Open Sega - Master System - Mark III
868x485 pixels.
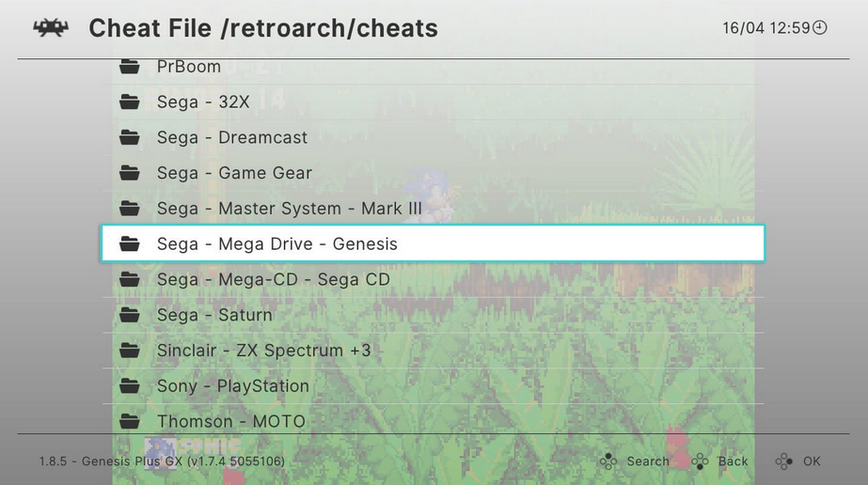pyautogui.click(x=434, y=208)
